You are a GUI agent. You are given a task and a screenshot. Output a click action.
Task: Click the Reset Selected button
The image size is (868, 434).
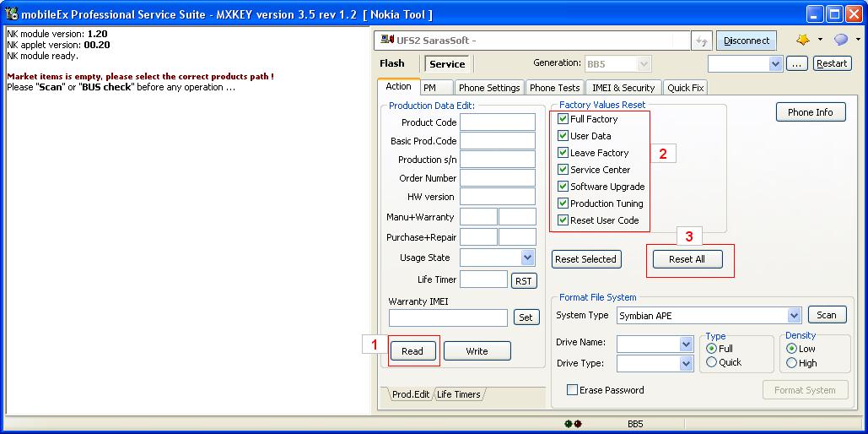coord(585,259)
